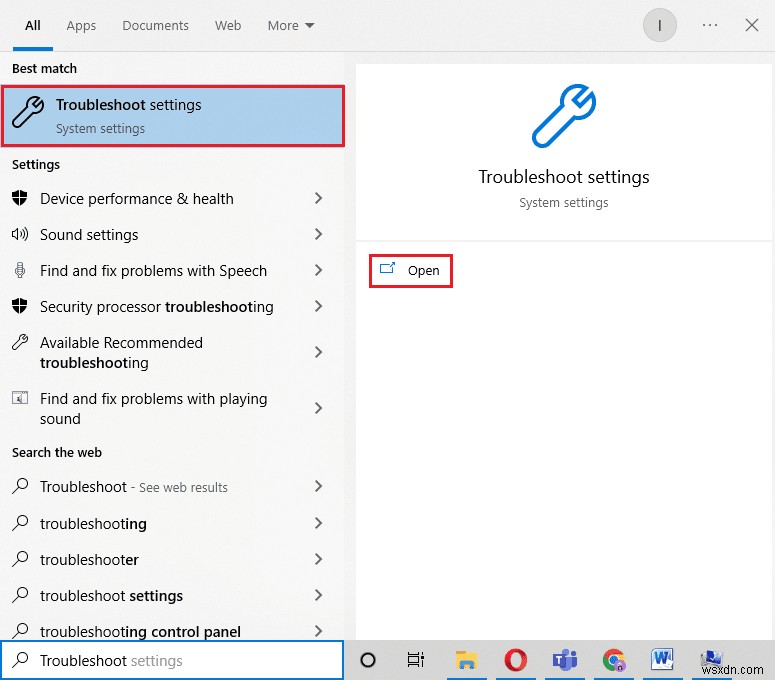Click search icon beside troubleshooter suggestion
Screen dimensions: 775x680
20,558
